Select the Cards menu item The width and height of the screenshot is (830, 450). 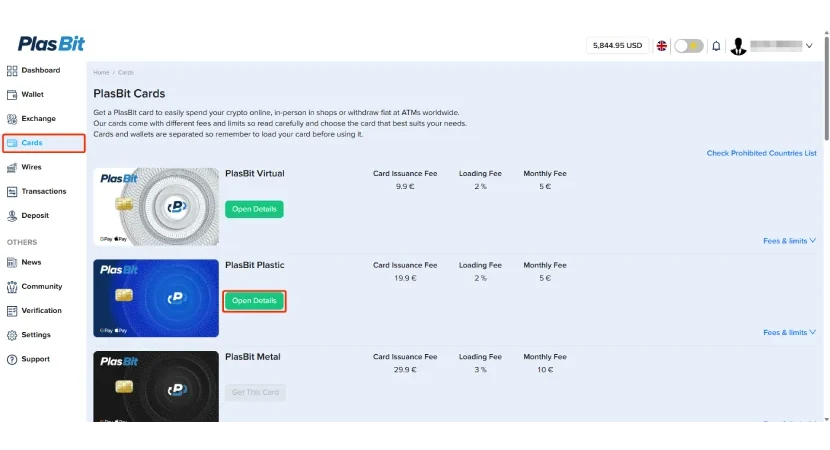click(x=32, y=143)
